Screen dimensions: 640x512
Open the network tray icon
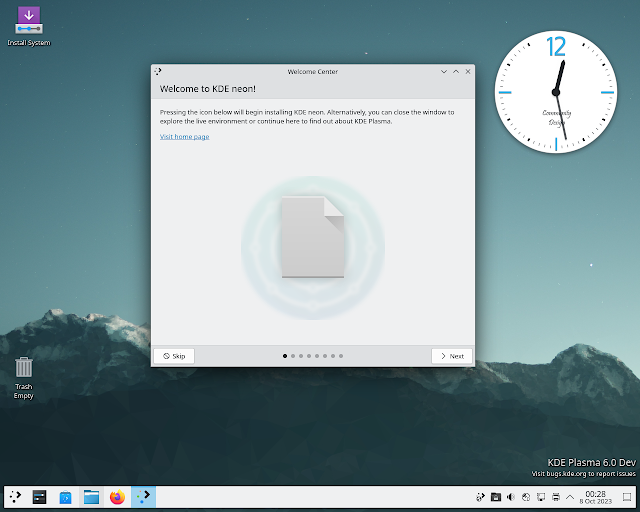pos(541,497)
